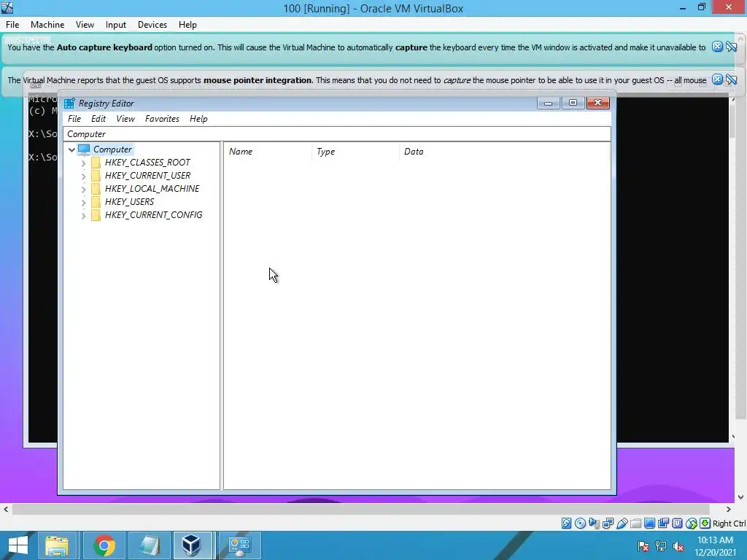Suppress the mouse pointer integration message permanently

click(731, 79)
